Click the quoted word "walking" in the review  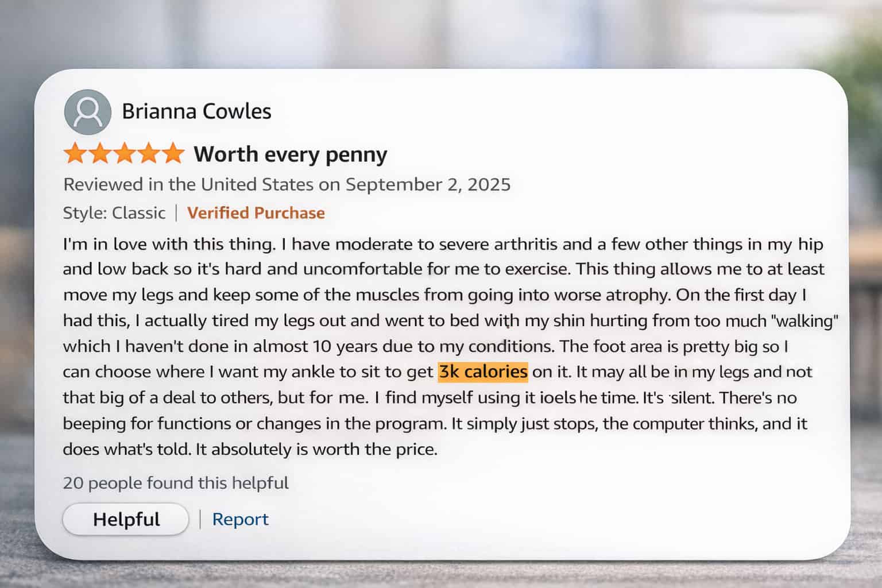tap(806, 320)
